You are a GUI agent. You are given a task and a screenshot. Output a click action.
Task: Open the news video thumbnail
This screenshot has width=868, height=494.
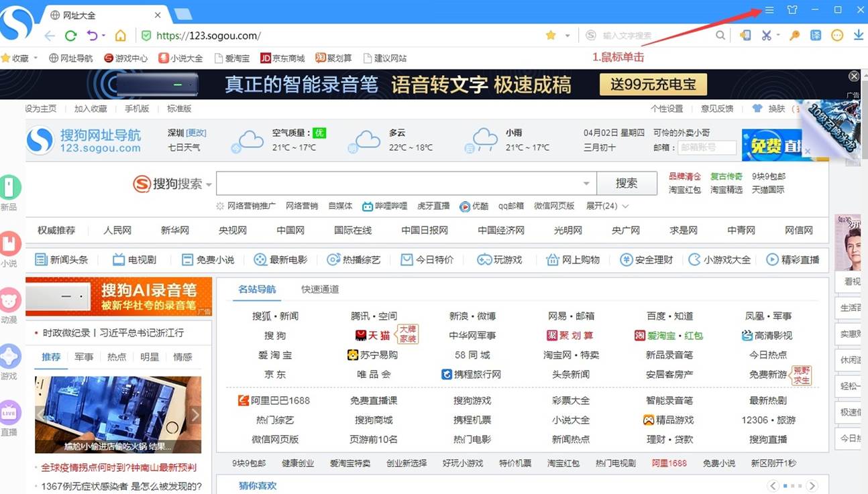coord(118,414)
